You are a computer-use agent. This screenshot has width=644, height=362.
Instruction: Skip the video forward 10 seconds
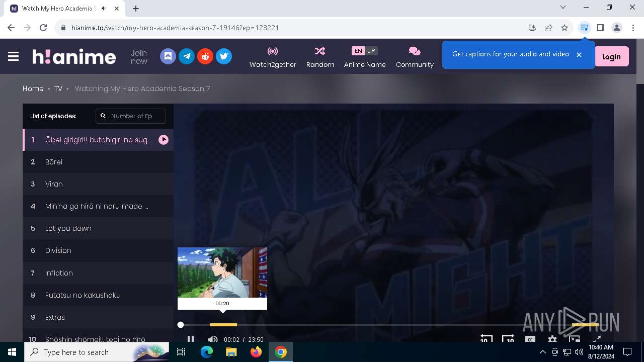click(508, 339)
